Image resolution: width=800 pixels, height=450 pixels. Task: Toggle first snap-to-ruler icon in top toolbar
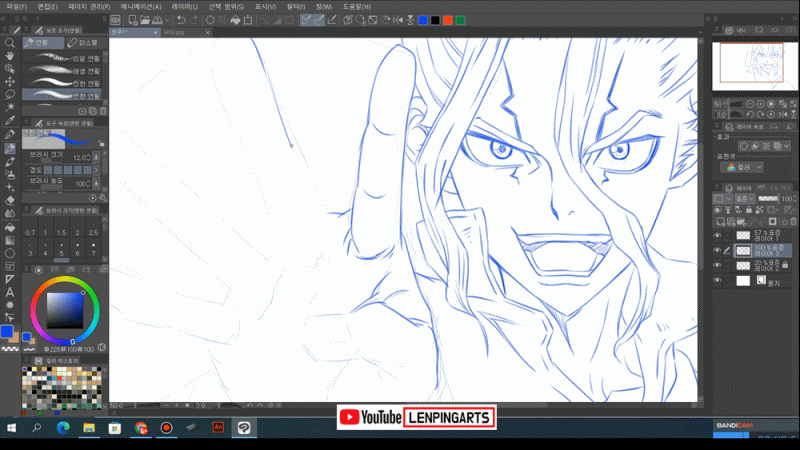pos(305,20)
